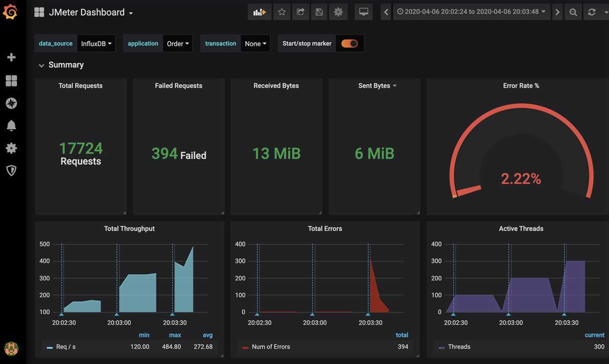
Task: Click the 17724 Requests stat value
Action: [x=81, y=154]
